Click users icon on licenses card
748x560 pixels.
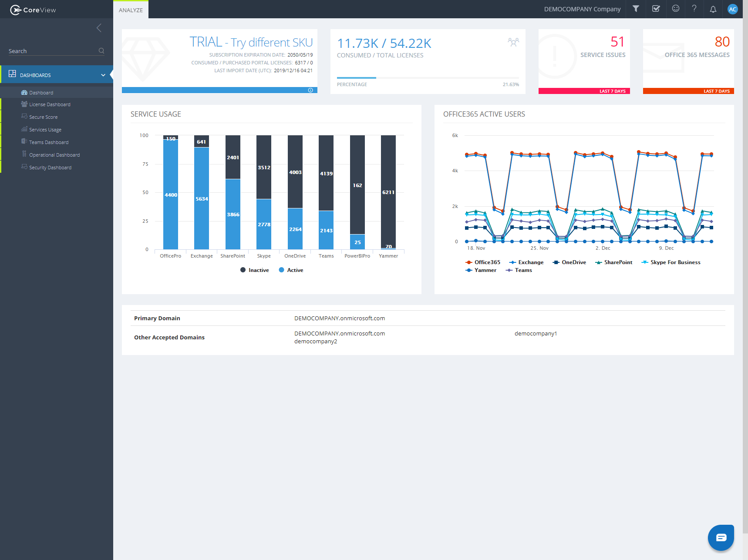pyautogui.click(x=513, y=42)
